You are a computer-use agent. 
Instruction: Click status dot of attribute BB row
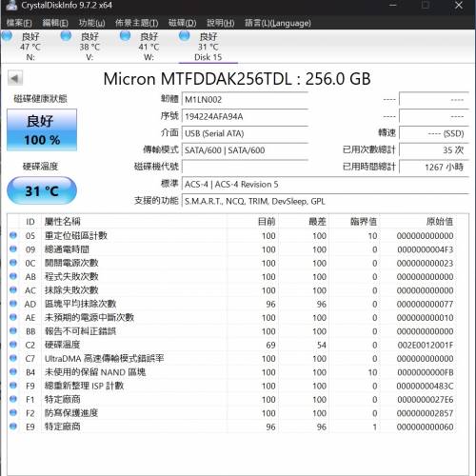point(13,330)
